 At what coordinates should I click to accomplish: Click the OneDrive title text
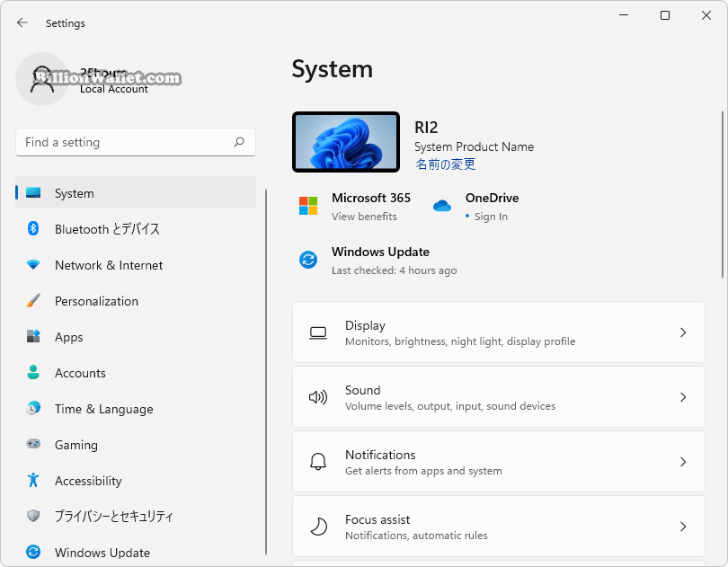pos(493,198)
